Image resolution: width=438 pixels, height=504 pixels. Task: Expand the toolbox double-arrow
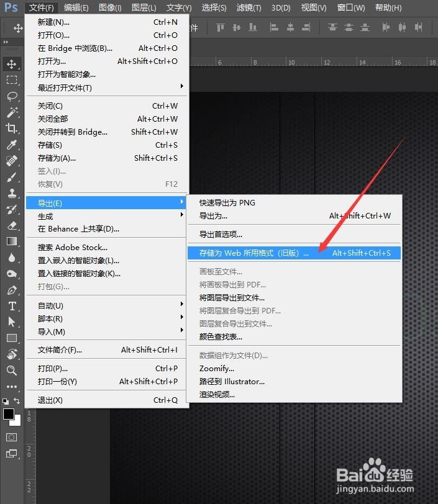(6, 42)
